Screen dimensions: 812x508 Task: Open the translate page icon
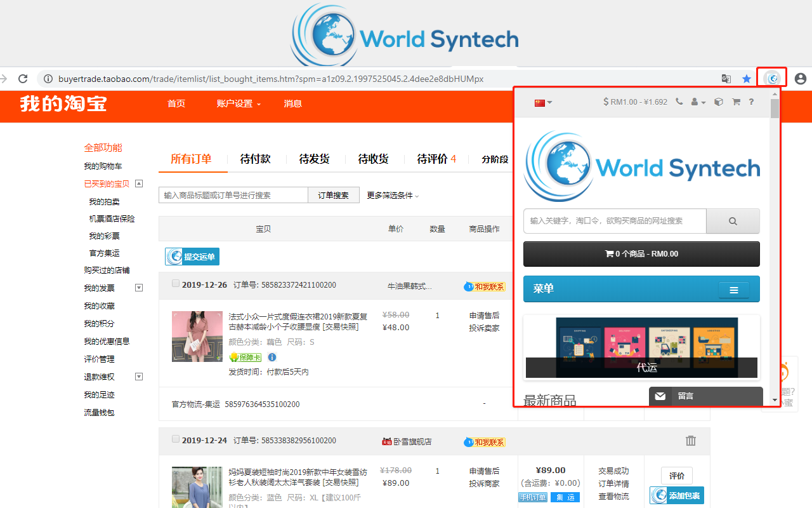[726, 79]
